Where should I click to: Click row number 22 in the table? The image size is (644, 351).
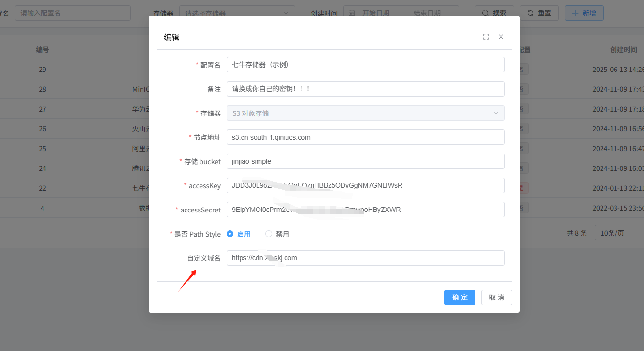[43, 188]
